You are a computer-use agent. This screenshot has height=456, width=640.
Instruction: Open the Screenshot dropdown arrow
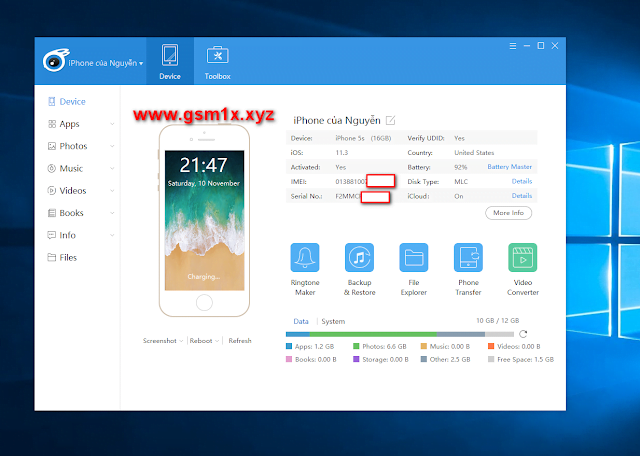coord(181,341)
